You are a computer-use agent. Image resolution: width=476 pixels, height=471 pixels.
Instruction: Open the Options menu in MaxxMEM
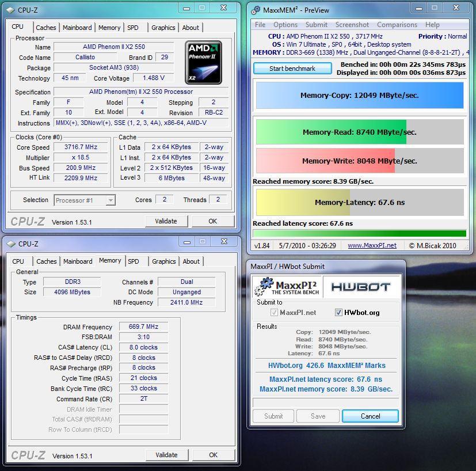click(285, 25)
